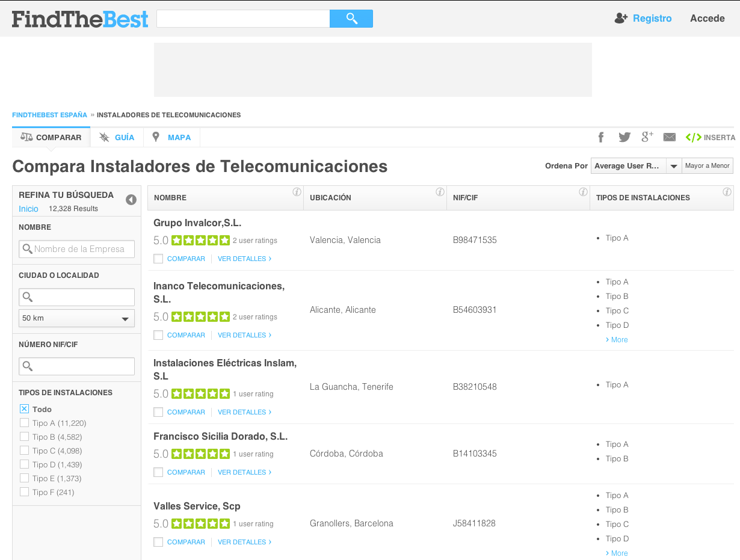Check the Tipo C filter
This screenshot has height=560, width=740.
(x=24, y=451)
